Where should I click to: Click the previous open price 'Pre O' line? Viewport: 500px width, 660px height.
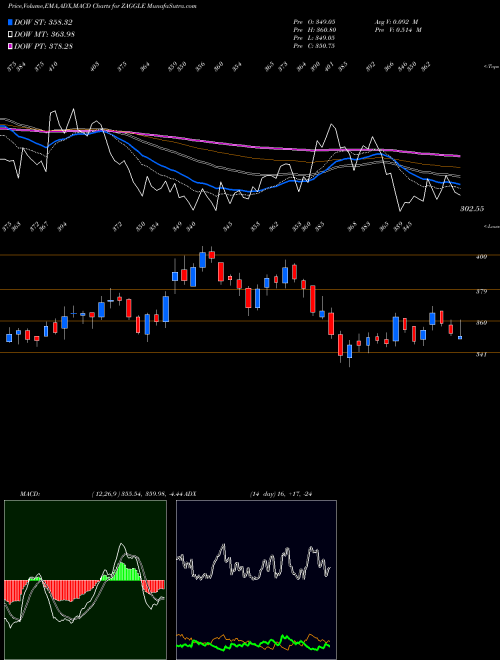[x=314, y=21]
